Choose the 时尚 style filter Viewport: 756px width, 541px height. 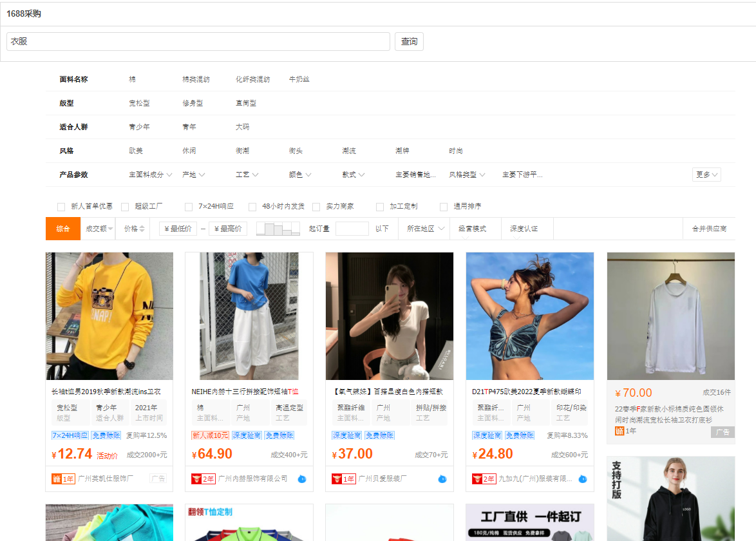click(x=456, y=151)
